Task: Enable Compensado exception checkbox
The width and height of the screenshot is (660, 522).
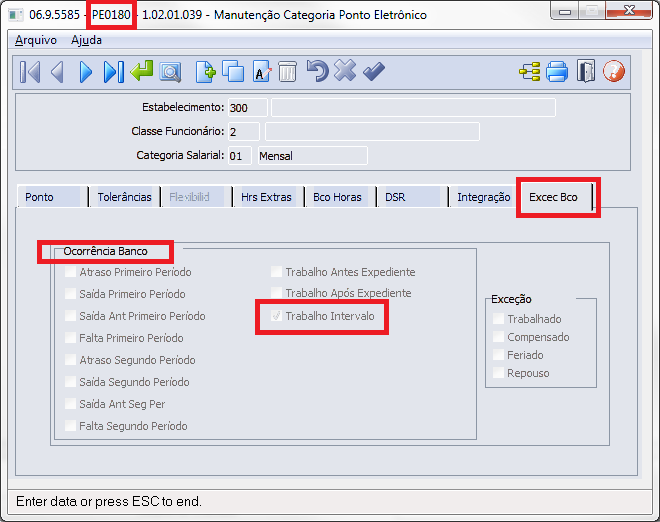Action: [x=498, y=337]
